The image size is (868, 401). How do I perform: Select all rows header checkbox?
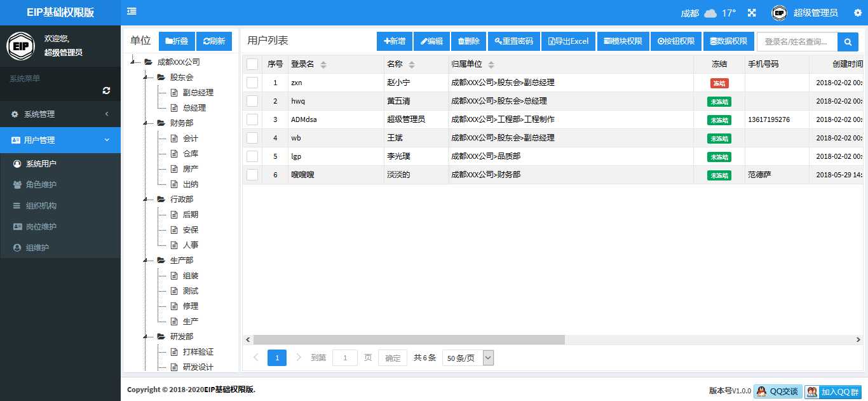(x=252, y=64)
